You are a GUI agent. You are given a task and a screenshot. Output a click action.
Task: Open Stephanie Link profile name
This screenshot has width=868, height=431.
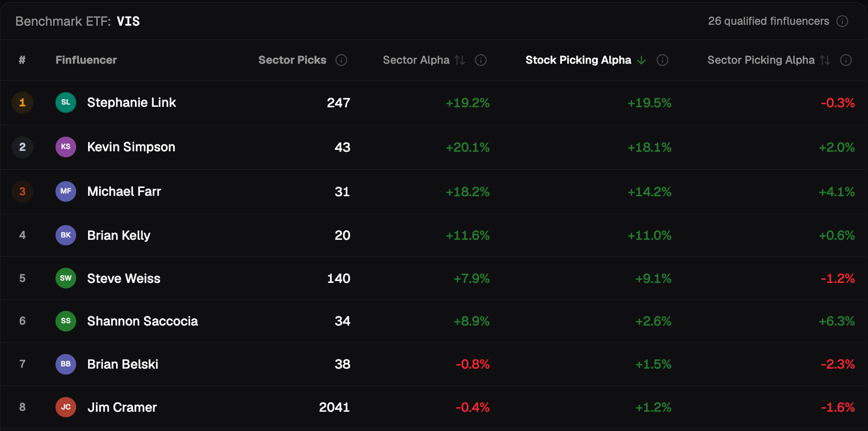(x=132, y=103)
